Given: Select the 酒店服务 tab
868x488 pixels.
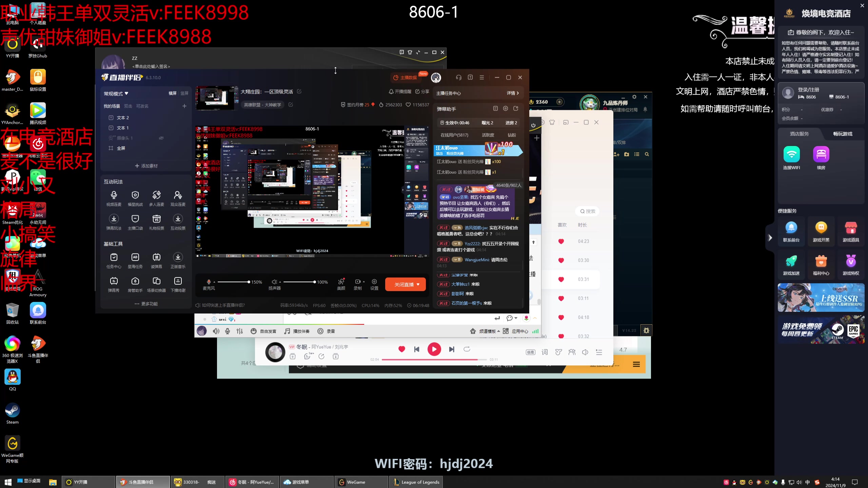Looking at the screenshot, I should point(799,134).
